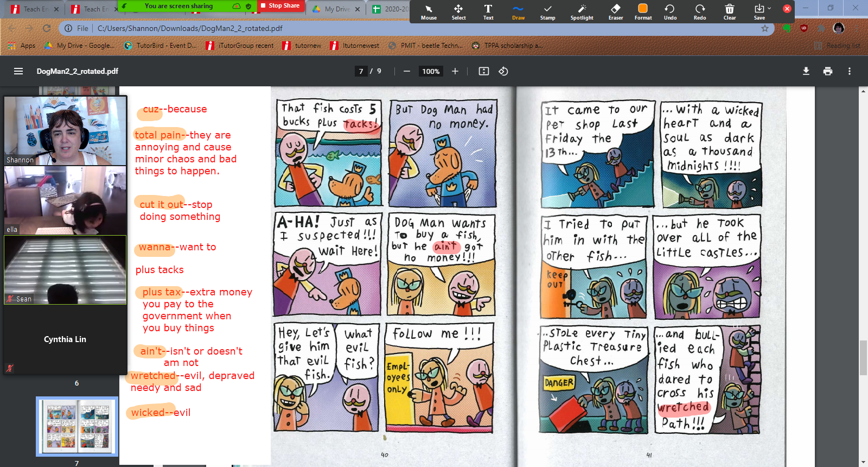The height and width of the screenshot is (467, 868).
Task: Zoom in the PDF with plus
Action: pos(455,71)
